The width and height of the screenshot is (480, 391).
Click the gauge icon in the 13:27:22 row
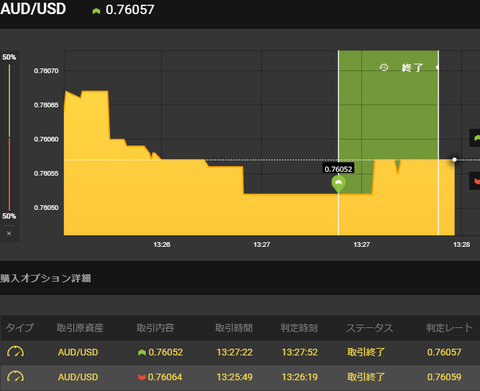coord(15,352)
